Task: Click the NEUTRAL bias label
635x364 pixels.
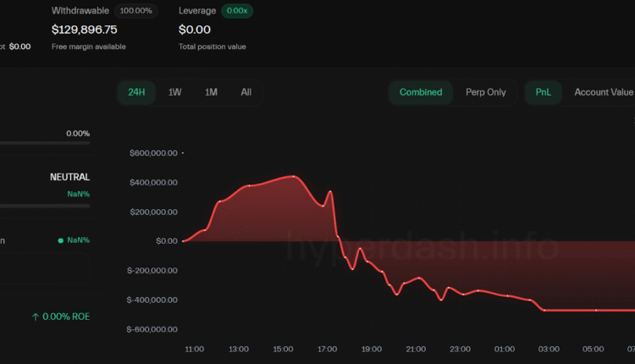Action: [x=69, y=177]
